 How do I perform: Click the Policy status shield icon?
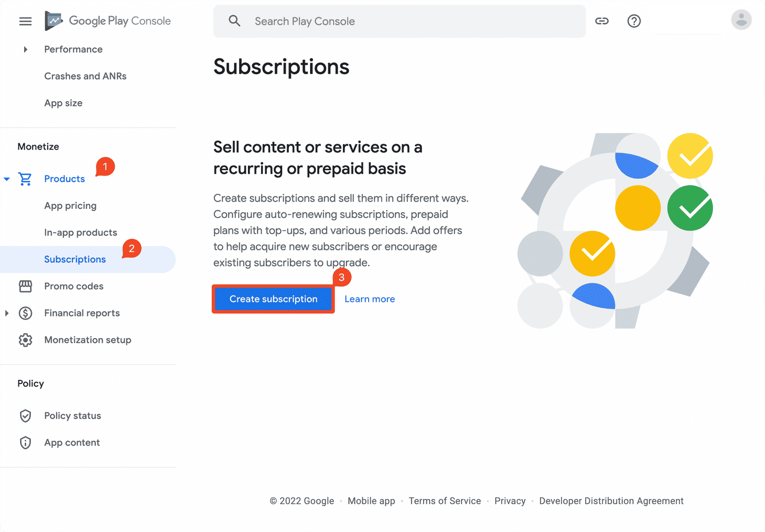point(26,416)
